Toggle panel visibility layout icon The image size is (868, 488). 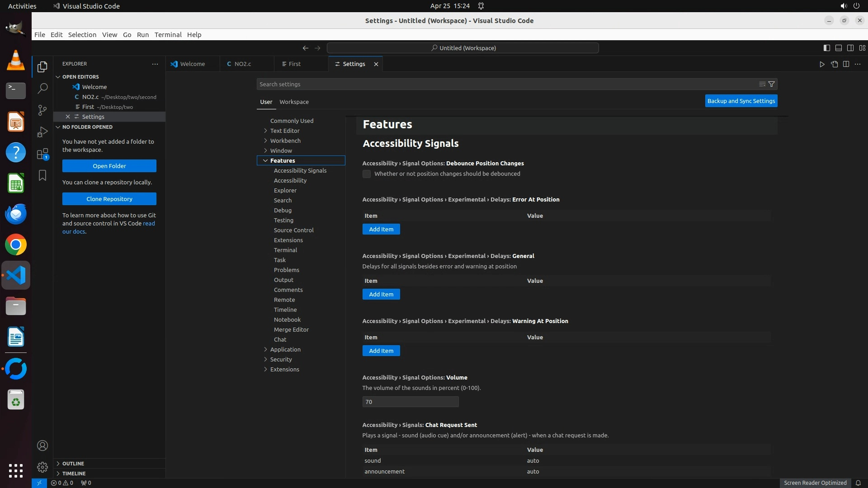point(838,48)
